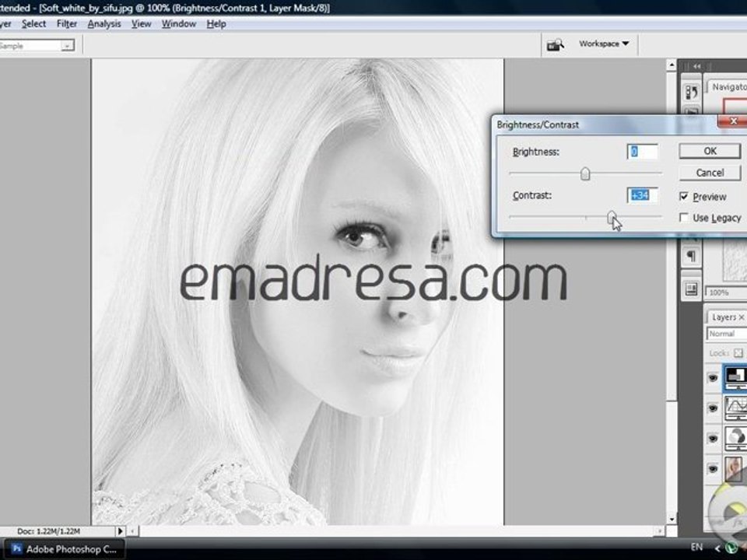The width and height of the screenshot is (747, 560).
Task: Click the Go to Bridge icon
Action: (555, 45)
